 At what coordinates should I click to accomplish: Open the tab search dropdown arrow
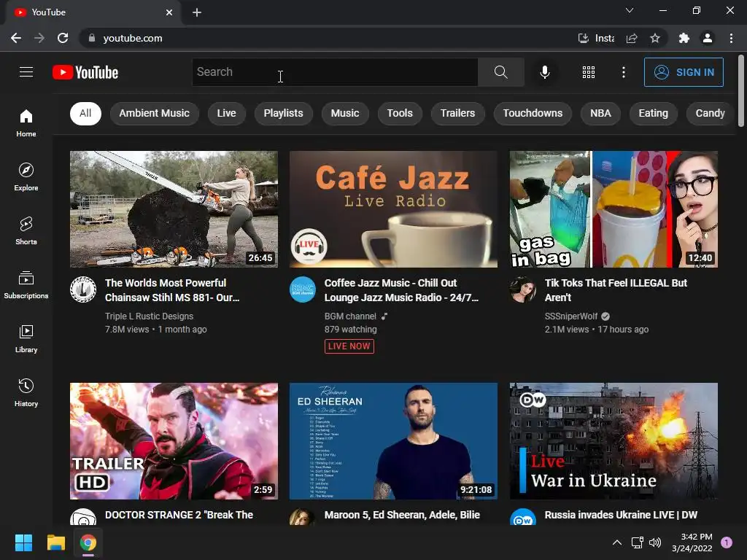[x=630, y=10]
